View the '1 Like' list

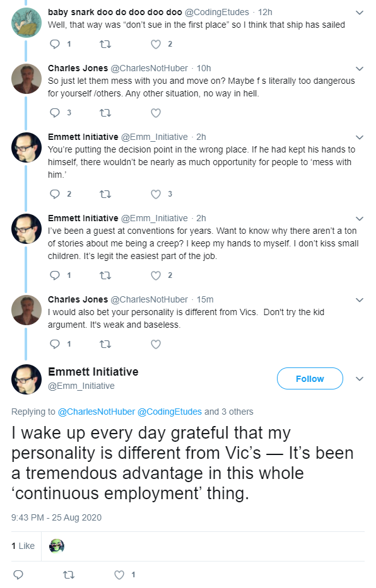23,546
